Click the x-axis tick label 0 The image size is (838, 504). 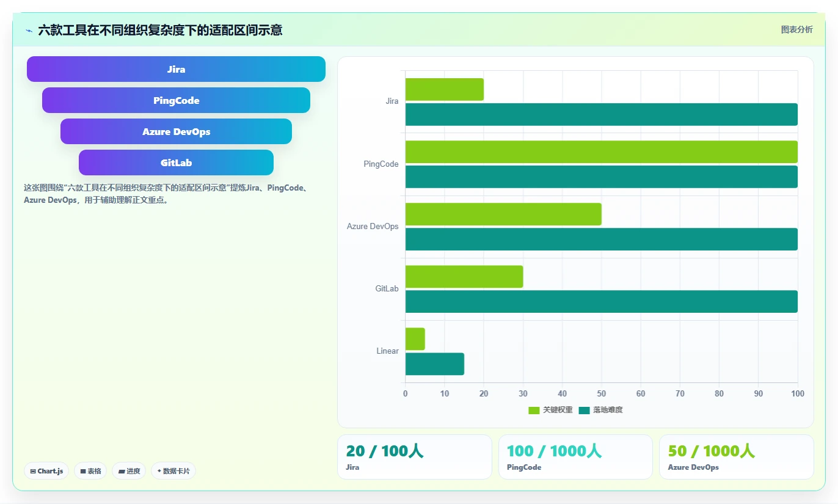(406, 393)
